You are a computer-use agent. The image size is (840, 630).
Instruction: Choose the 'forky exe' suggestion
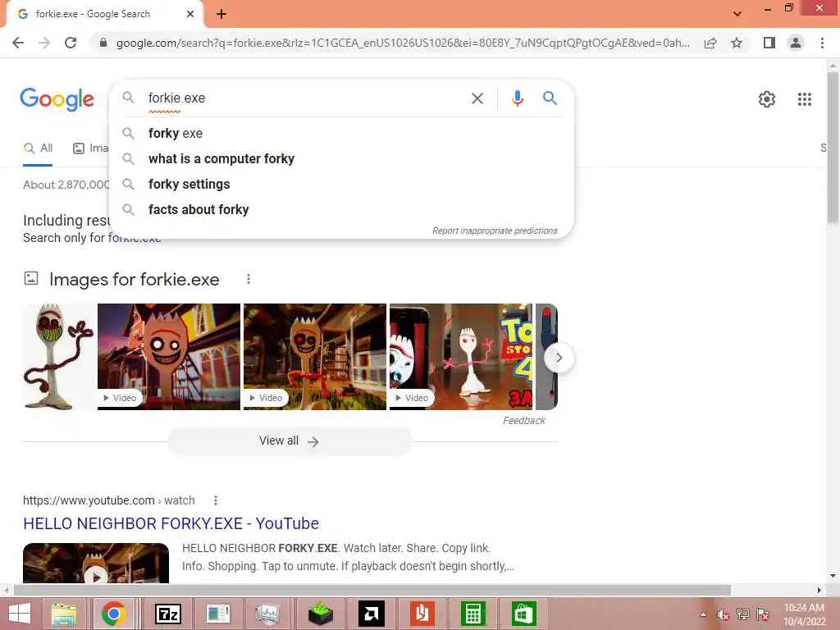(x=342, y=134)
